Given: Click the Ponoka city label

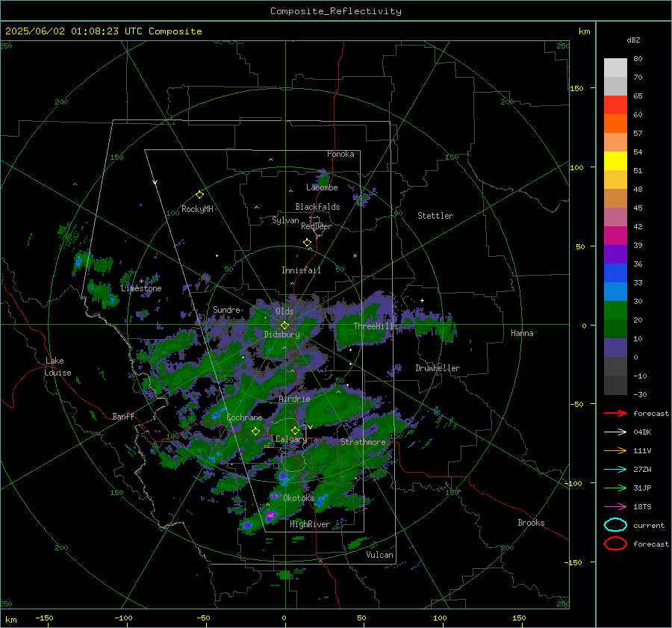Looking at the screenshot, I should pyautogui.click(x=340, y=154).
